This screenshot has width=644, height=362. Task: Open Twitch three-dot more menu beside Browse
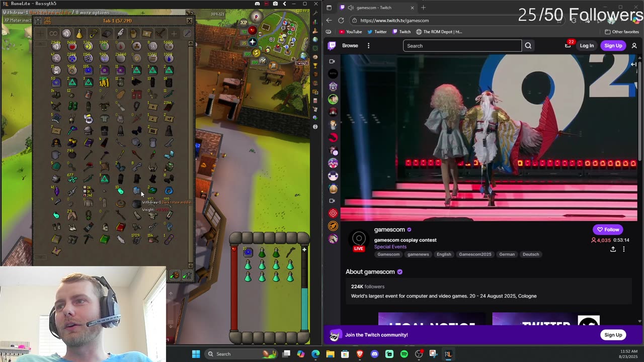[368, 46]
